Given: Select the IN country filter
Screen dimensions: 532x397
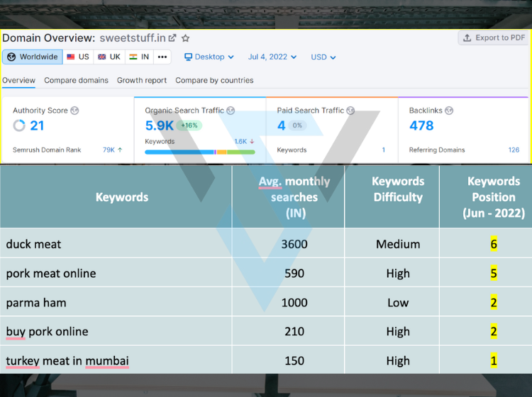Looking at the screenshot, I should click(x=139, y=57).
